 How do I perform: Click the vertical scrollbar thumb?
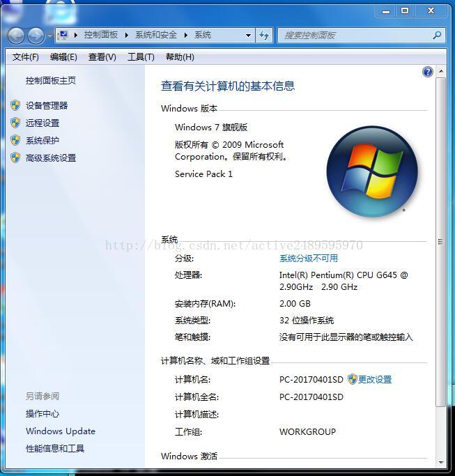tap(441, 242)
